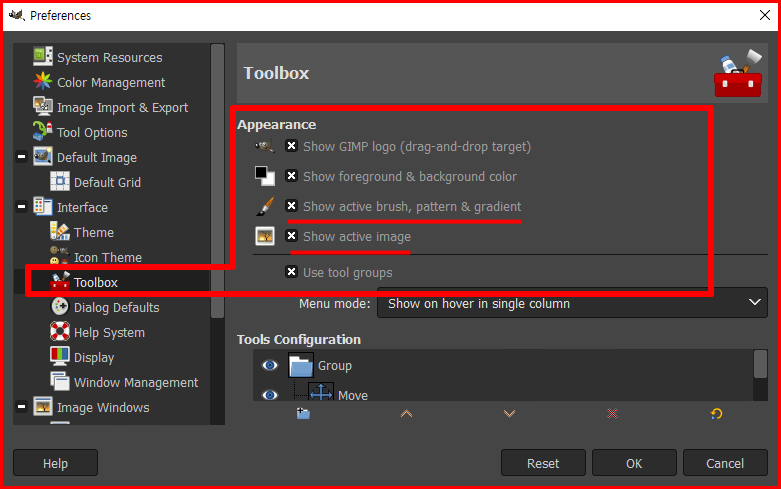Click the Wilber GIMP logo icon in Appearance
The width and height of the screenshot is (781, 489).
point(264,146)
